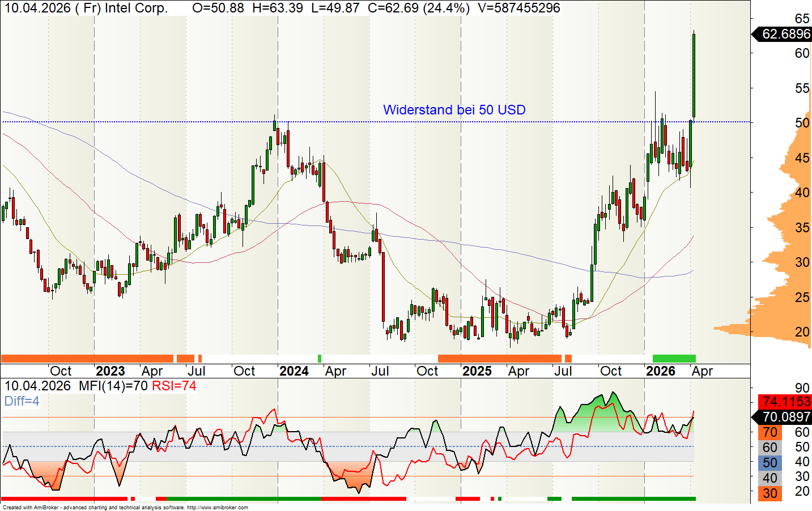Click the MFI value tag 70.0897

click(x=785, y=418)
